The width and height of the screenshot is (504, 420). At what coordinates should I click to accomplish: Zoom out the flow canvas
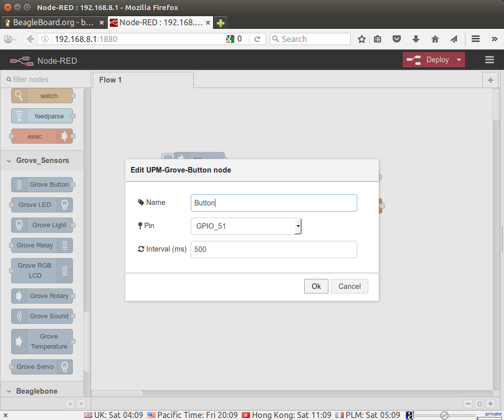pos(468,404)
